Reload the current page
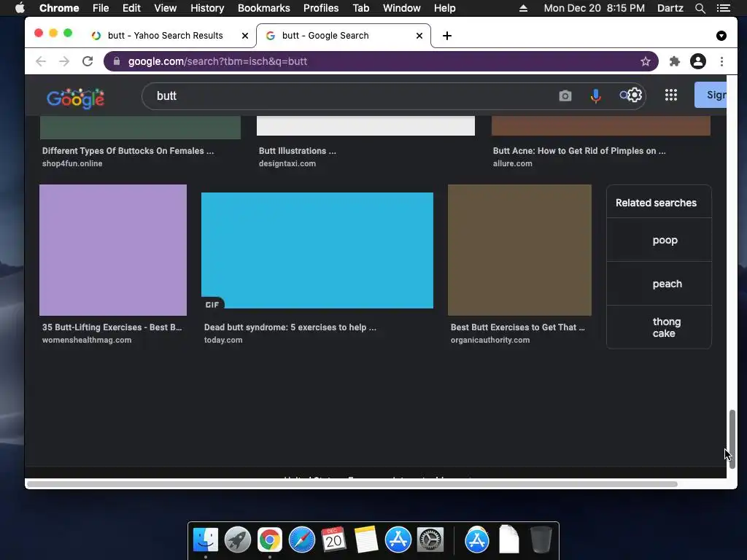 pos(88,61)
